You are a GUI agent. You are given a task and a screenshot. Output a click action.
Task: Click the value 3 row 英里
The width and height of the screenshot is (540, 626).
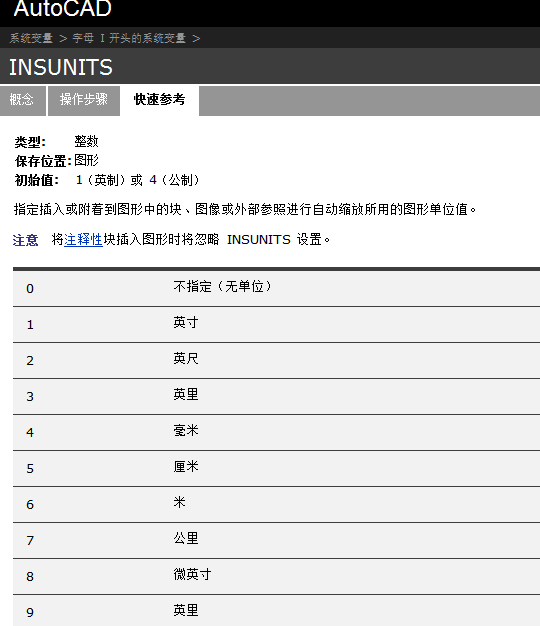276,396
